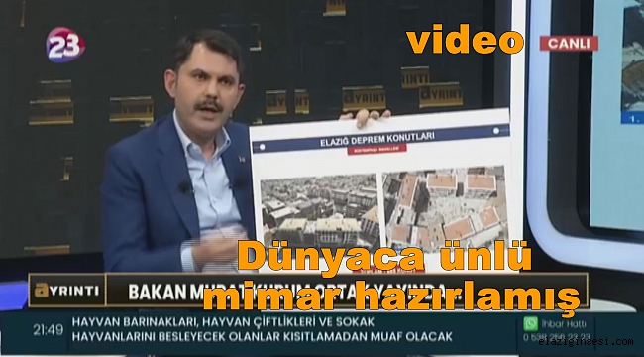
Task: Click the white dot right of board header
Action: coord(496,131)
